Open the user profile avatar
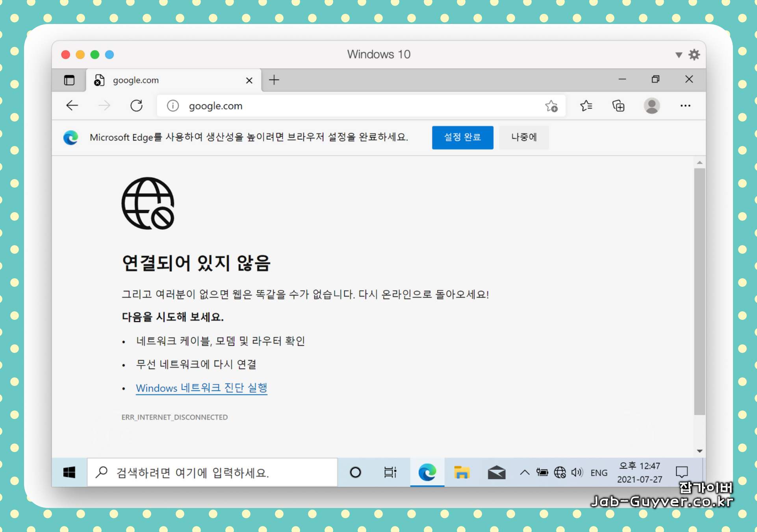 [x=651, y=106]
